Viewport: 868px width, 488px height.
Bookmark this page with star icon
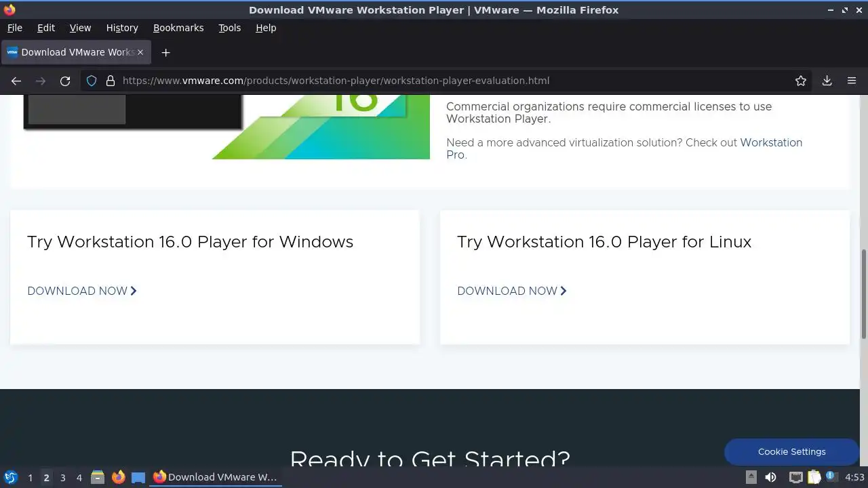tap(801, 81)
